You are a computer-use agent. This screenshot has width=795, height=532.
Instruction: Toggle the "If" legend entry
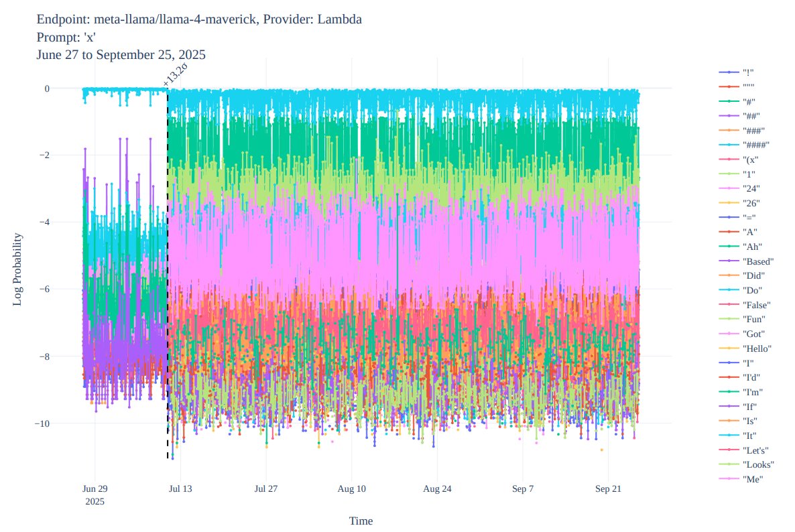pos(738,407)
